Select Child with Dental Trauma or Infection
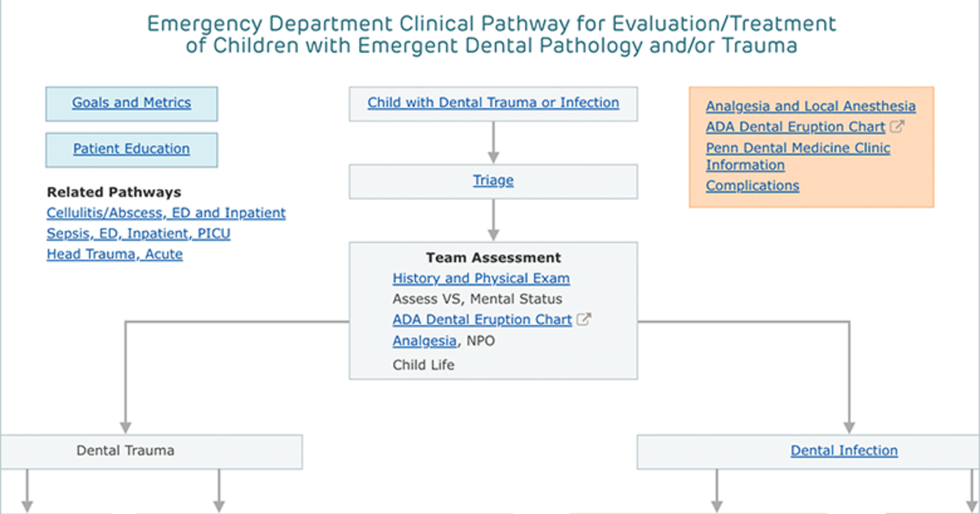The height and width of the screenshot is (514, 980). coord(493,103)
